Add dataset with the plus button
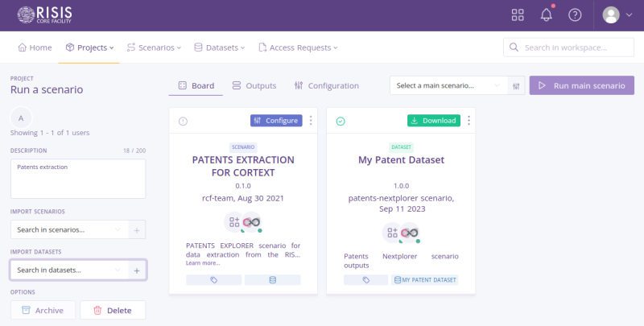 pyautogui.click(x=137, y=270)
